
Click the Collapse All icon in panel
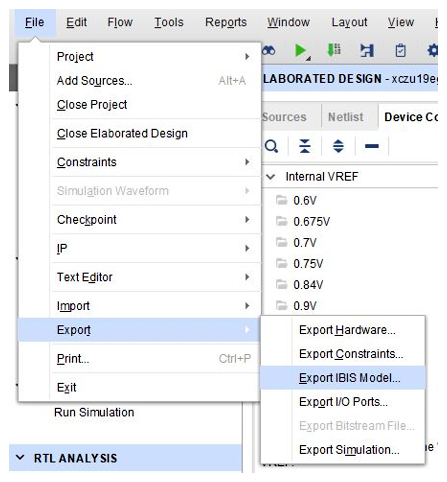point(305,146)
